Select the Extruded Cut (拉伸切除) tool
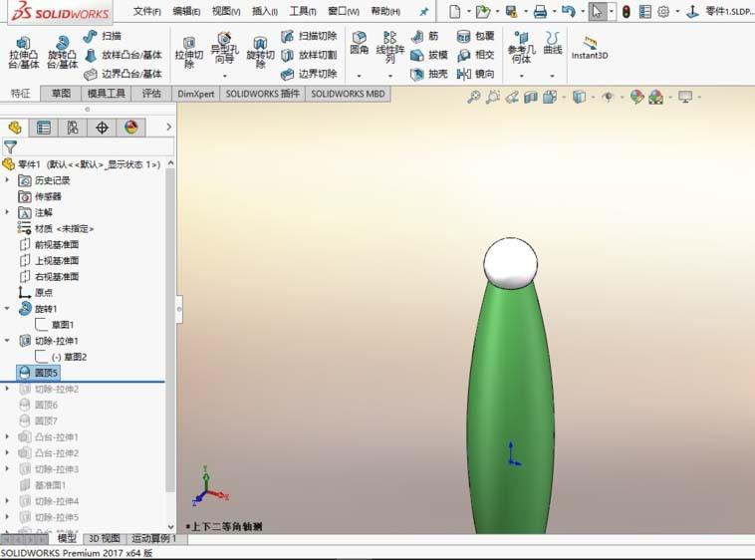This screenshot has width=755, height=560. pyautogui.click(x=189, y=53)
